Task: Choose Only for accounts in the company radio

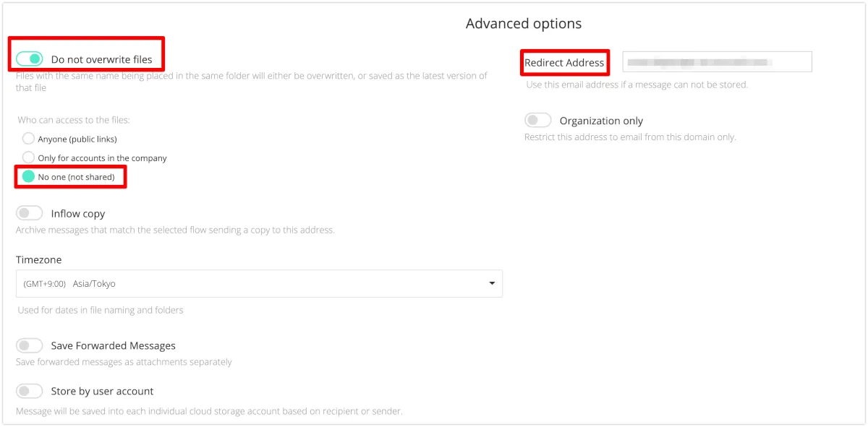Action: (x=28, y=158)
